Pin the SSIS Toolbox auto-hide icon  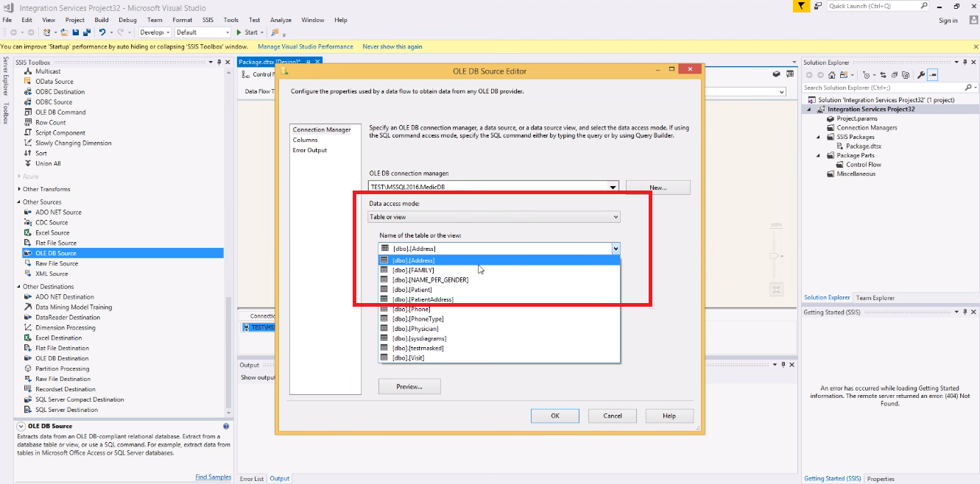click(x=219, y=62)
